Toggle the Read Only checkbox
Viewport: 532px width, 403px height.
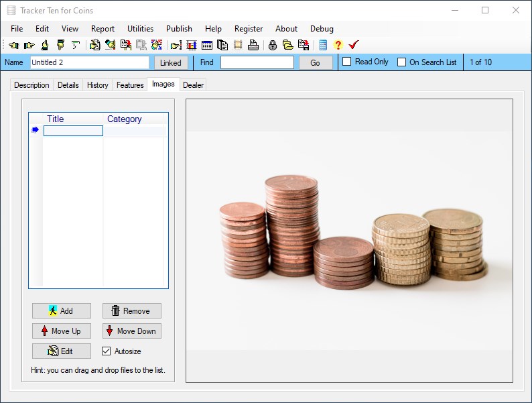coord(346,62)
